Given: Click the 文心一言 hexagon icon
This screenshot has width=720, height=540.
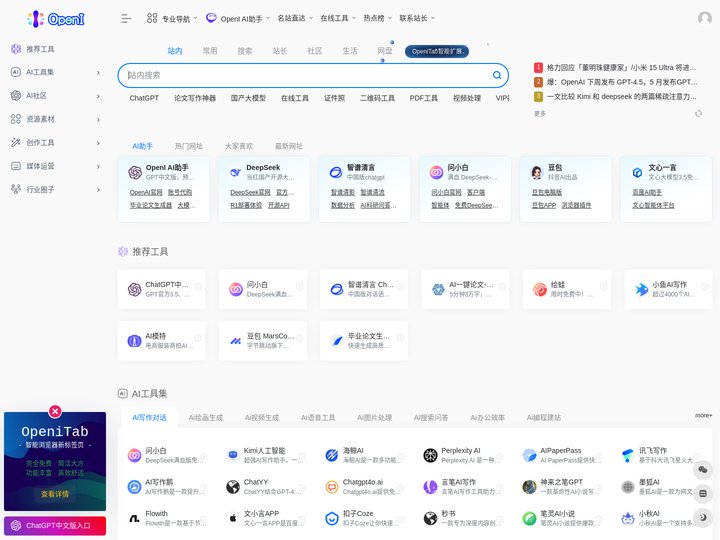Looking at the screenshot, I should 637,172.
